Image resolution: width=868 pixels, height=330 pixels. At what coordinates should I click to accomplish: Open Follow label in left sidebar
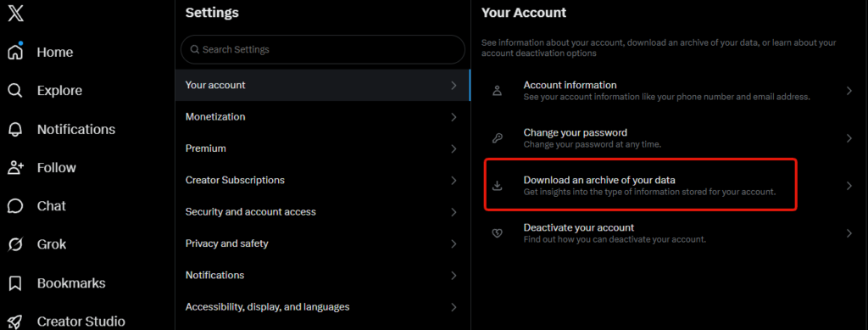pyautogui.click(x=57, y=168)
